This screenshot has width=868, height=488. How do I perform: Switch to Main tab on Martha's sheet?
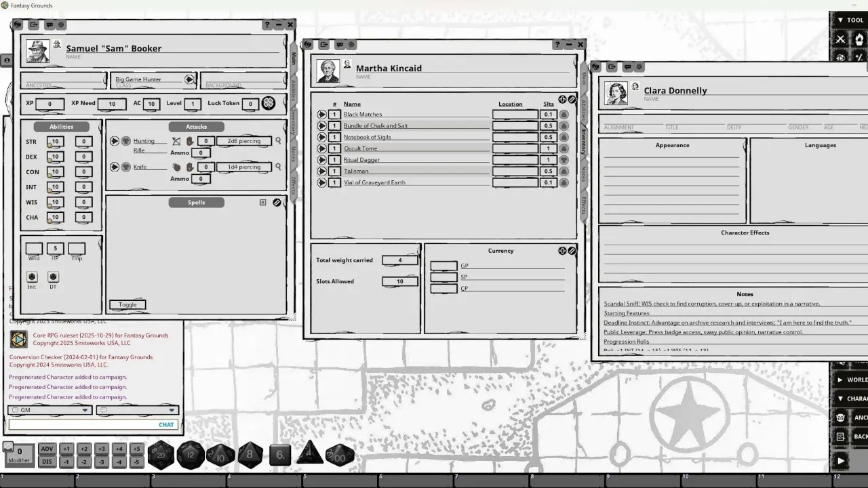(584, 79)
